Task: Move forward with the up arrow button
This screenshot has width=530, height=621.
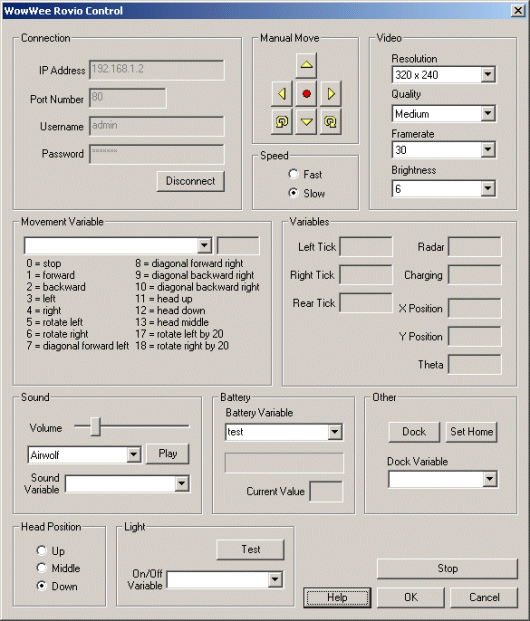Action: tap(306, 65)
